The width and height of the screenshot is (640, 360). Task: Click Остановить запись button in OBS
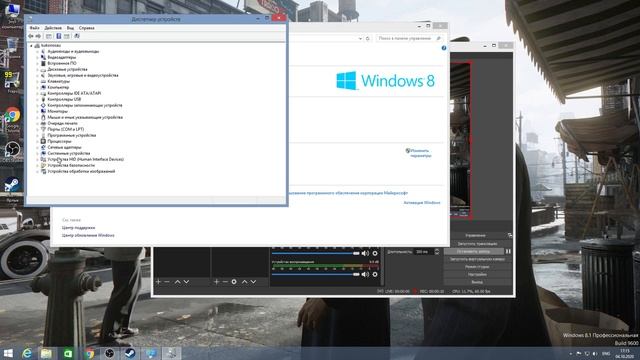(473, 251)
